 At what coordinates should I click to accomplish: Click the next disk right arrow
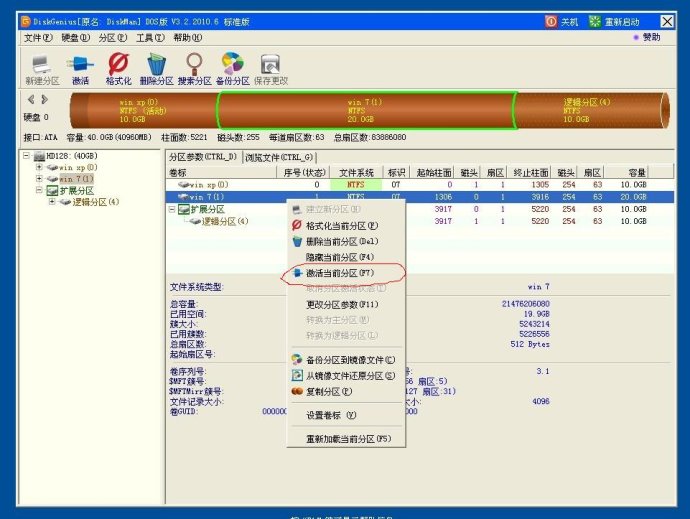coord(44,99)
